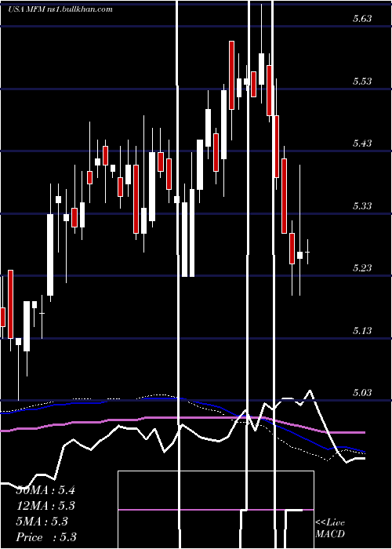Click the last small candlestick on the right
This screenshot has height=549, width=392.
point(307,252)
